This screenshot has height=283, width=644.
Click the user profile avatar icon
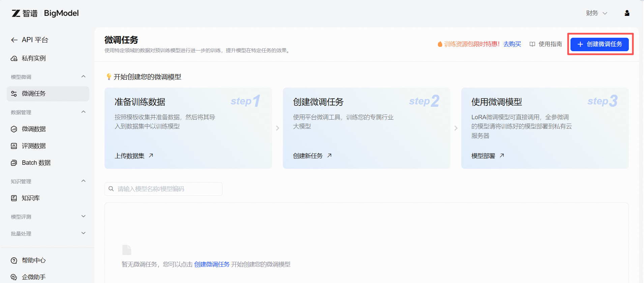[627, 13]
